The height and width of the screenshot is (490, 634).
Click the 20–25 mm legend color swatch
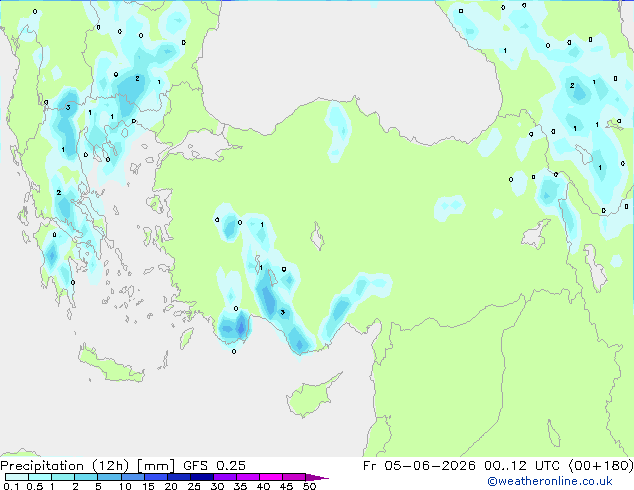[179, 477]
